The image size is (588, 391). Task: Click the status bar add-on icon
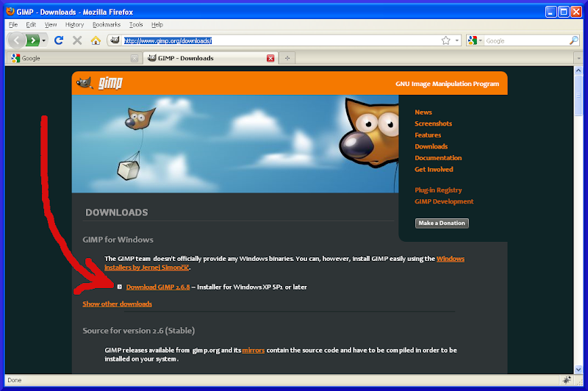567,380
